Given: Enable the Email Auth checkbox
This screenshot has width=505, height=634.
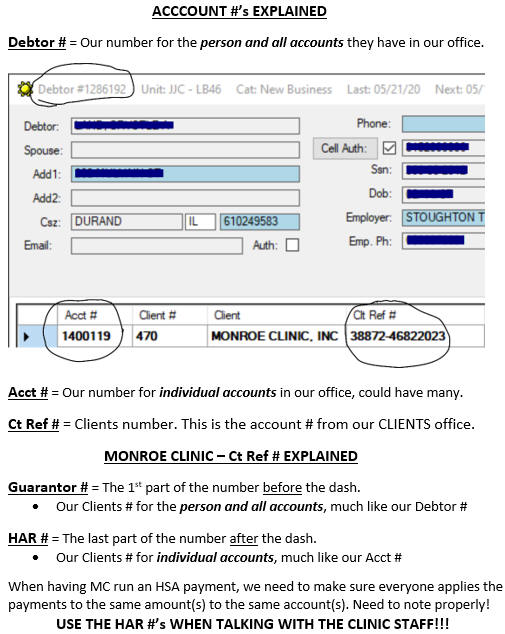Looking at the screenshot, I should point(292,245).
